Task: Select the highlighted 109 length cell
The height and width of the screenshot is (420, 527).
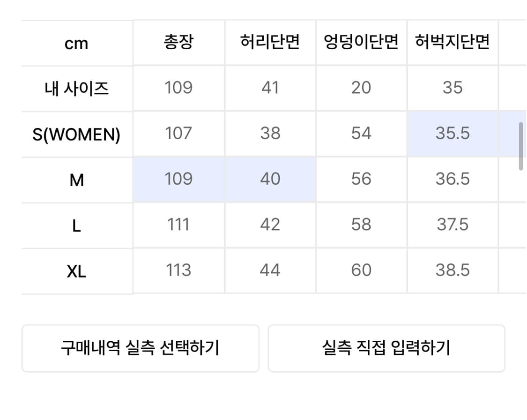Action: [178, 179]
